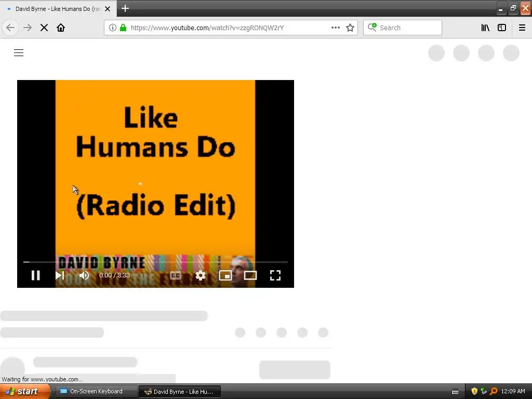
Task: Toggle closed captions CC button
Action: click(176, 275)
